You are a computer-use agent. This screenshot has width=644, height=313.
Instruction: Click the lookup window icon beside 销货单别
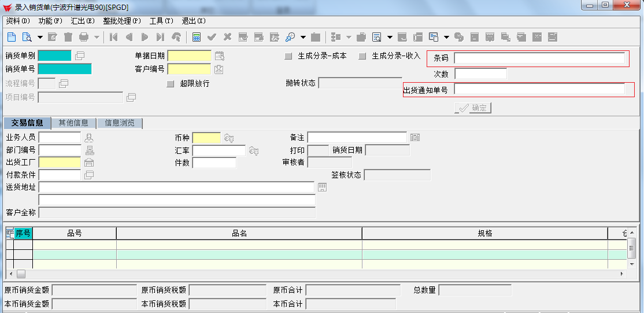tap(80, 56)
